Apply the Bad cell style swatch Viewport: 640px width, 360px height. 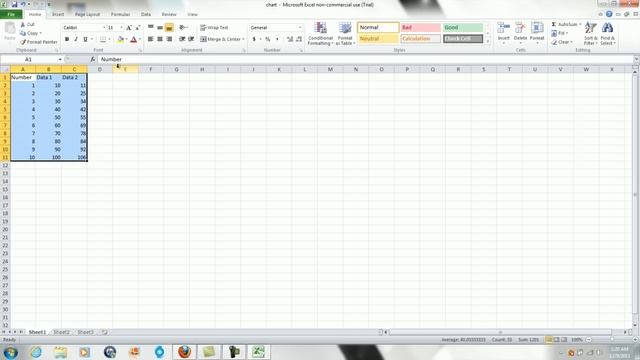pyautogui.click(x=420, y=27)
